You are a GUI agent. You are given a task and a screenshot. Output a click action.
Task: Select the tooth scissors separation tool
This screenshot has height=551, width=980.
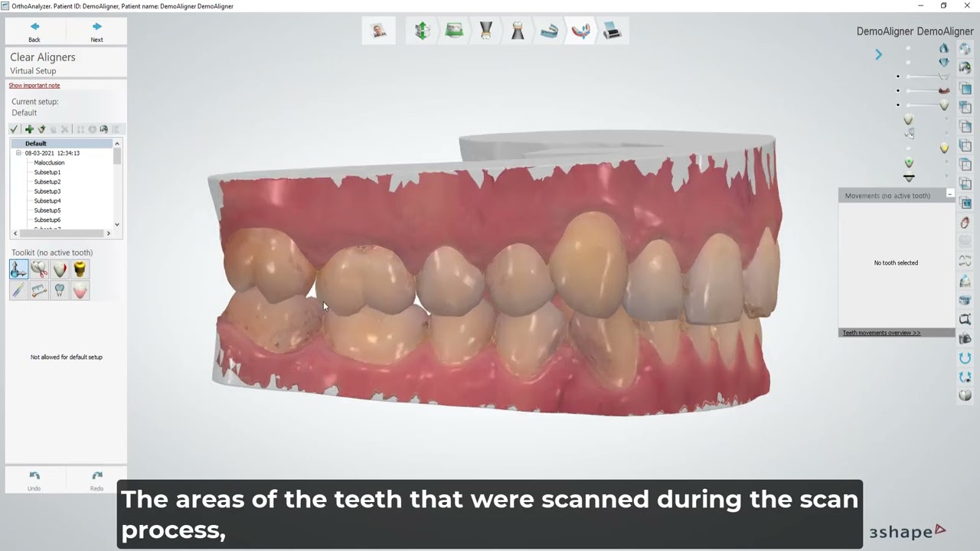[39, 269]
